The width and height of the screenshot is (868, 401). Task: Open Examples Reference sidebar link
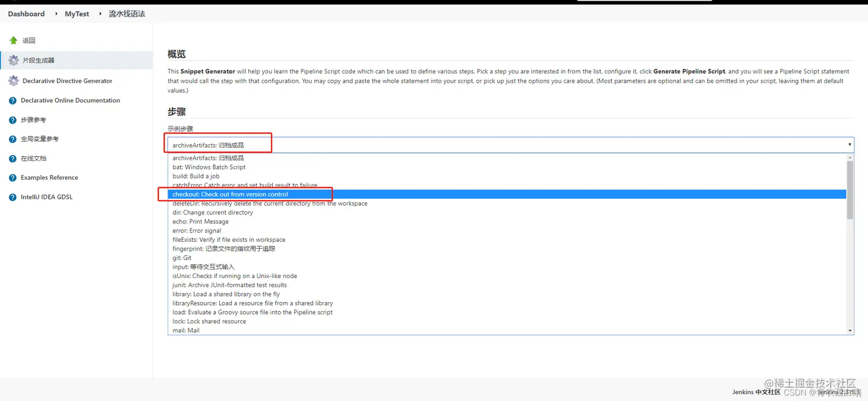(49, 178)
